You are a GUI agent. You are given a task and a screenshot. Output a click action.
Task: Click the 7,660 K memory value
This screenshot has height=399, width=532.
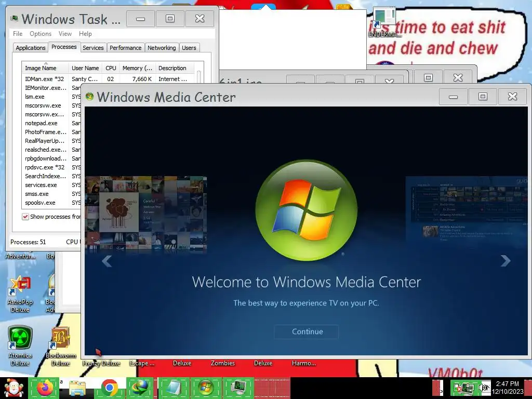[x=142, y=79]
